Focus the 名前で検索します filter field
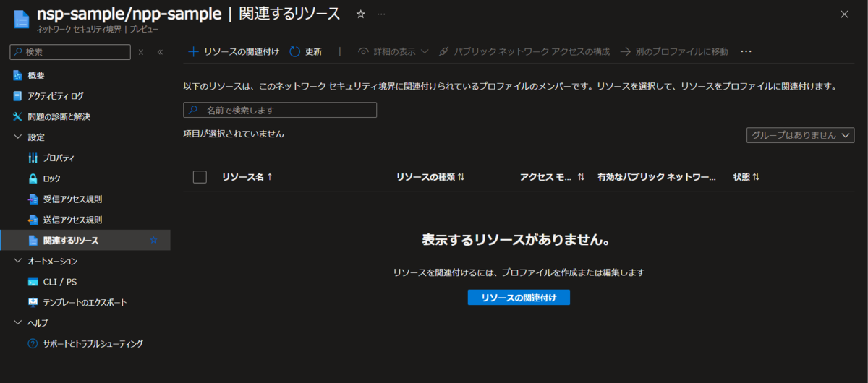 (x=280, y=110)
